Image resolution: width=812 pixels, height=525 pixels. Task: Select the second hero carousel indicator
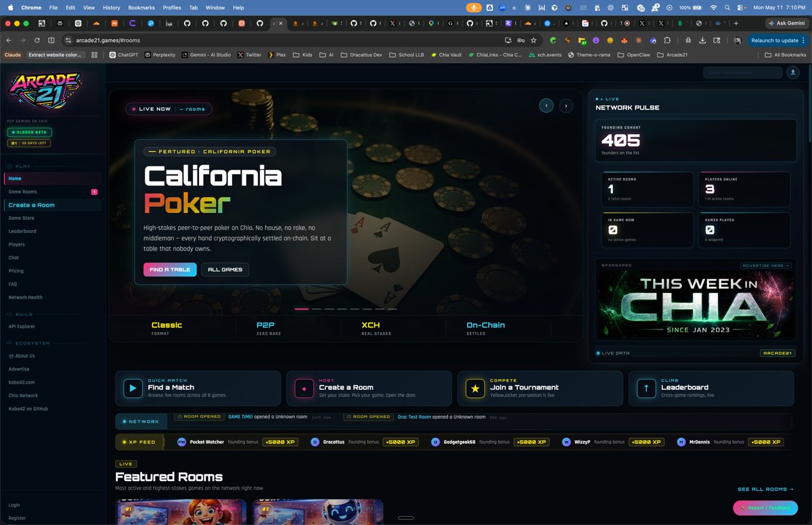point(317,309)
